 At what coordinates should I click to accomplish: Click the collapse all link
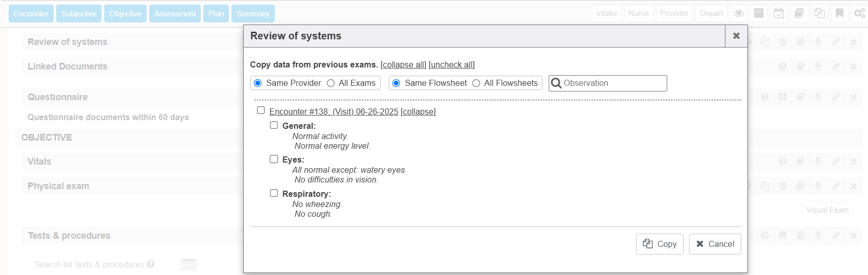tap(403, 65)
